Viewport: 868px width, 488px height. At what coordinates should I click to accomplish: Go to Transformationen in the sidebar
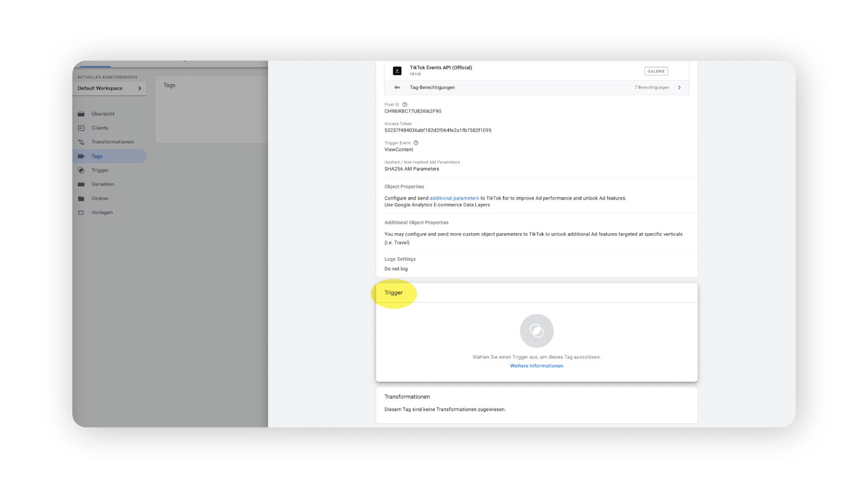(113, 142)
